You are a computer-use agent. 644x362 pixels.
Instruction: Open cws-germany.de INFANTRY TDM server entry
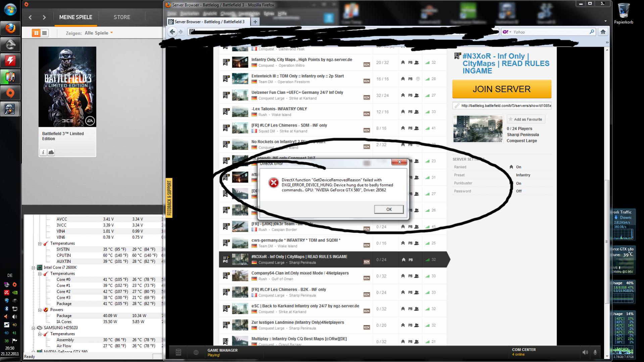(x=333, y=243)
